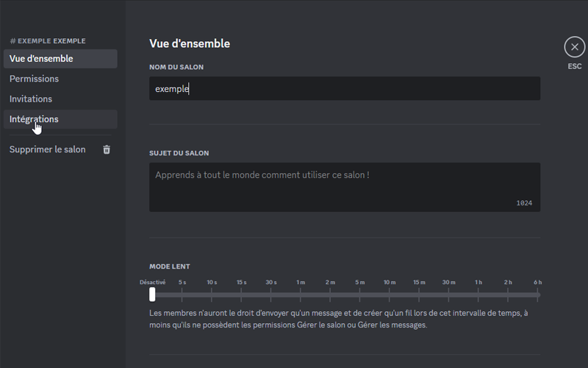Set slow mode to 30 s mark

point(270,294)
